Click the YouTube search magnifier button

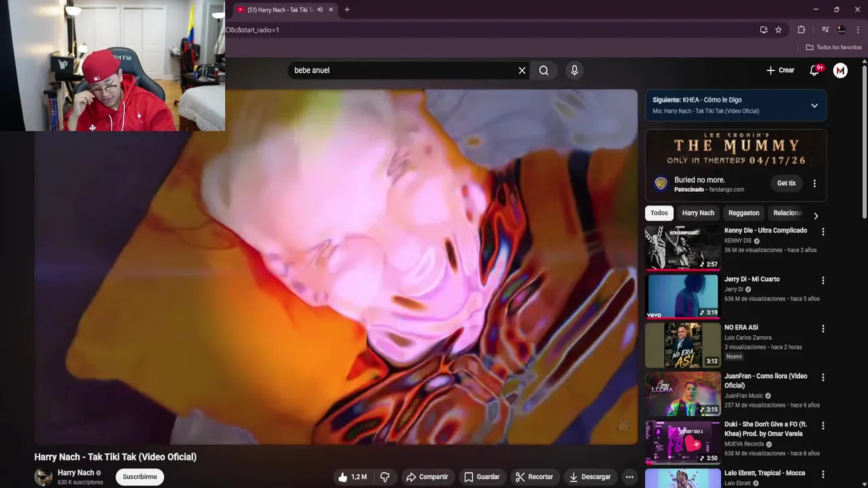point(544,70)
